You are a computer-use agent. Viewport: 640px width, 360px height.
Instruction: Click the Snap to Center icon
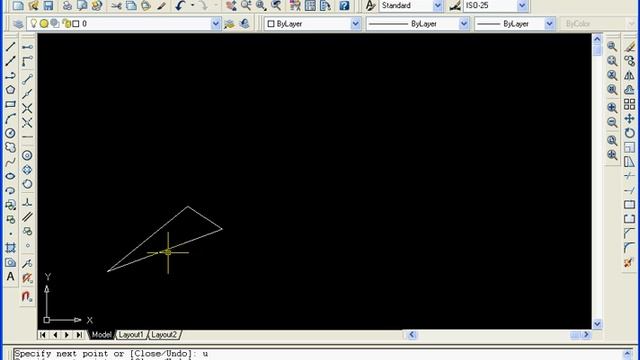tap(27, 156)
